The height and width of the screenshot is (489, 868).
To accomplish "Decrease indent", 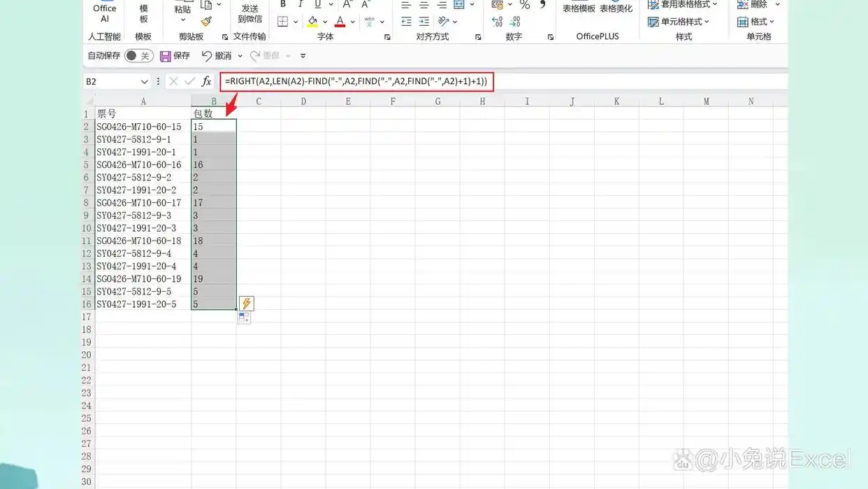I will click(x=406, y=22).
